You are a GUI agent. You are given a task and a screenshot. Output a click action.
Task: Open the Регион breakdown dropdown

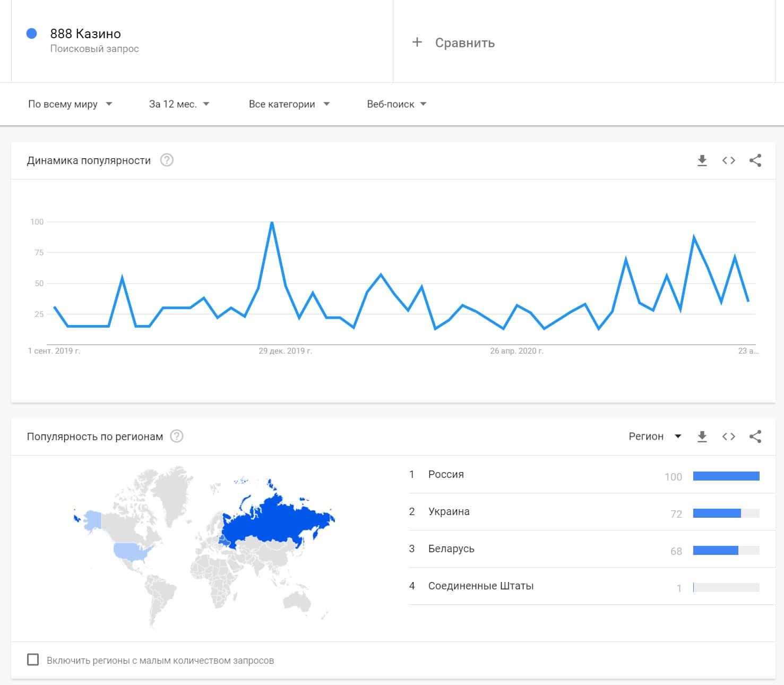(654, 436)
